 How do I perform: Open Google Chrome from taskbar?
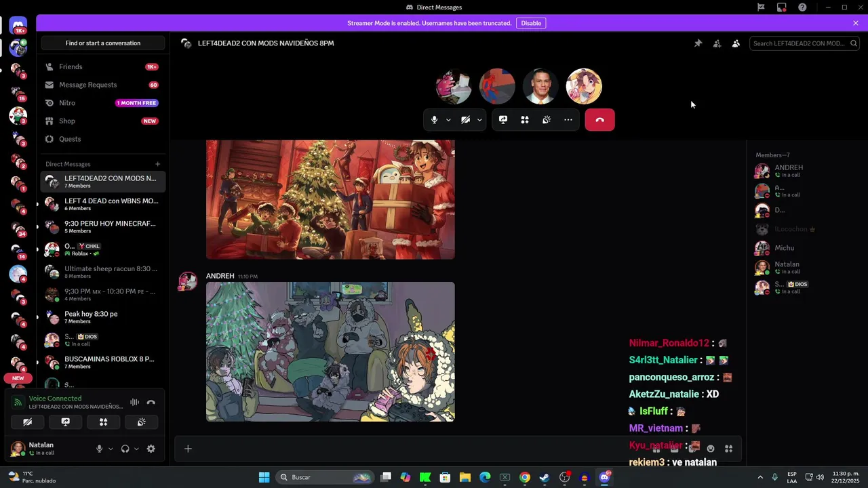(524, 477)
